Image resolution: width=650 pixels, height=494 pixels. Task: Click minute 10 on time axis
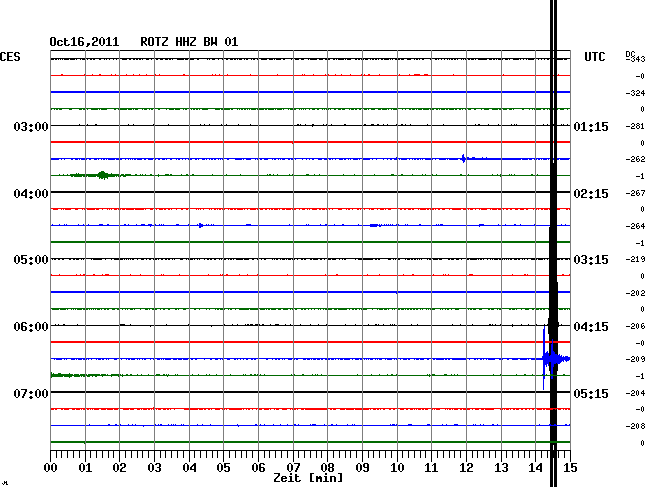pos(397,467)
